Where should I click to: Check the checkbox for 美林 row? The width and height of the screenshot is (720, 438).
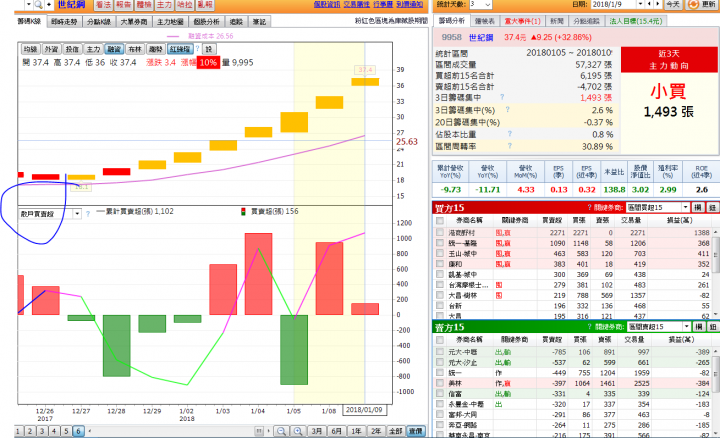(x=440, y=383)
